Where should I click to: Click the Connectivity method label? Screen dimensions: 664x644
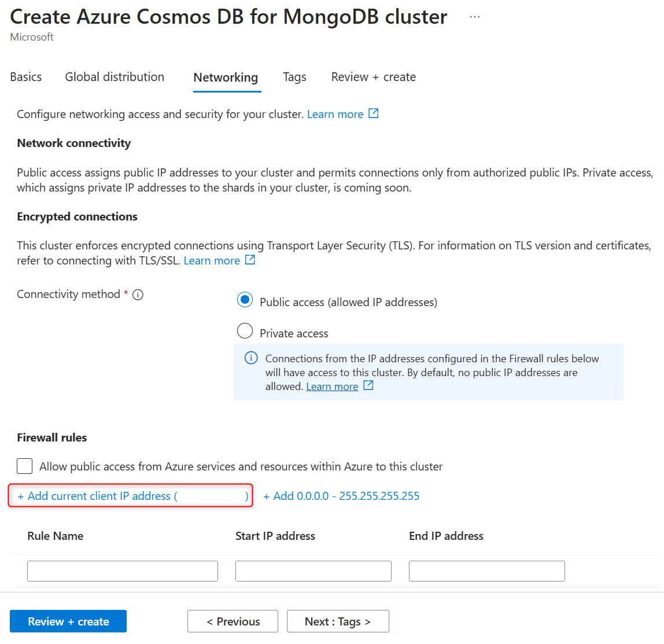tap(68, 294)
